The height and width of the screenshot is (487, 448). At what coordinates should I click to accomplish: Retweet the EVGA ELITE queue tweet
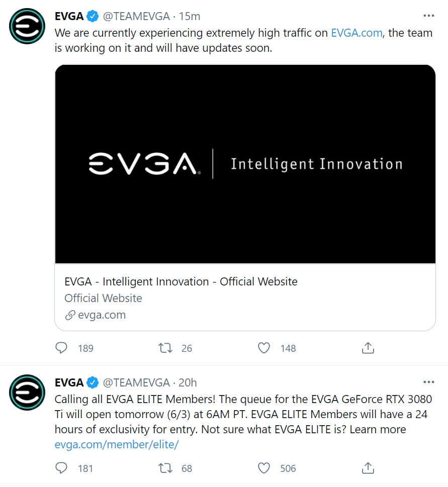click(165, 468)
